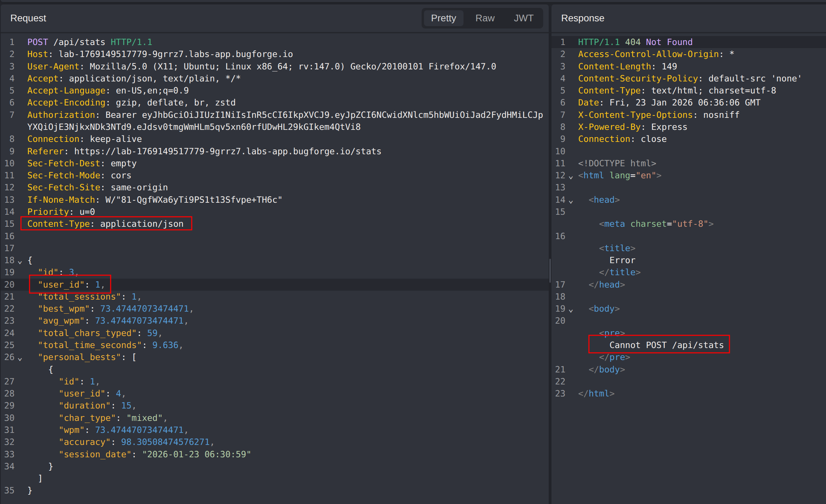Collapse the html tag in response

(x=571, y=177)
